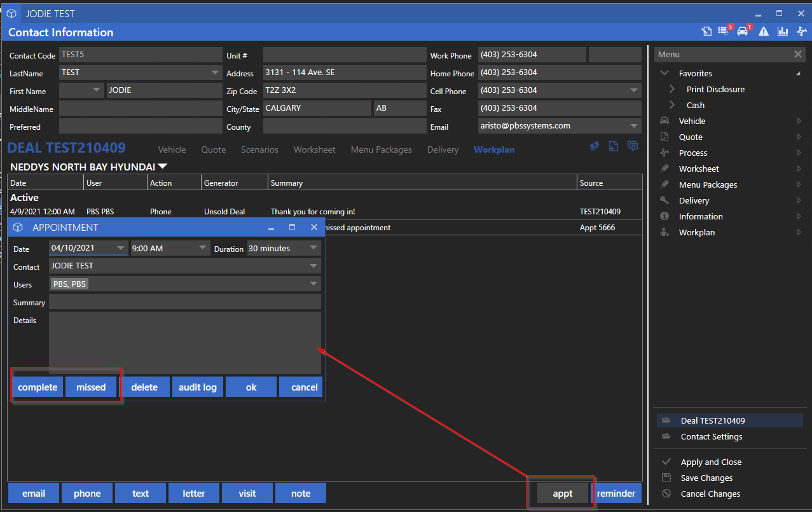This screenshot has height=512, width=812.
Task: Click the pin triangle next to Favorites
Action: point(799,74)
